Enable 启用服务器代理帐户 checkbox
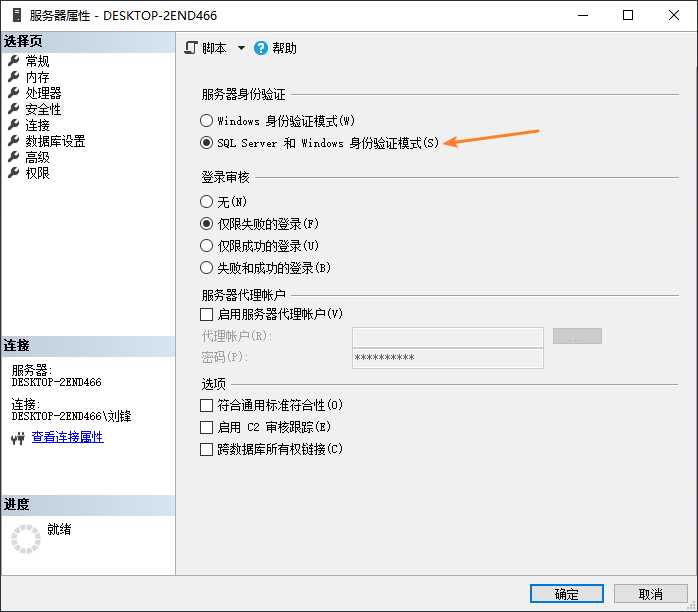This screenshot has height=612, width=698. 206,314
